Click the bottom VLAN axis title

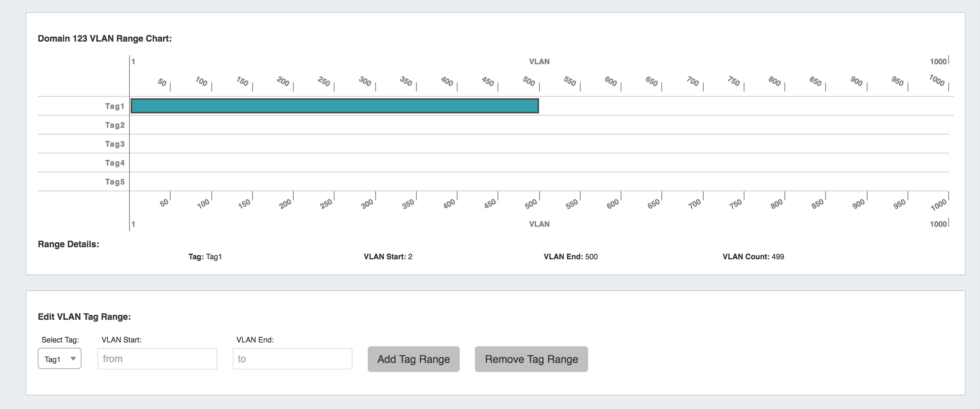tap(539, 224)
